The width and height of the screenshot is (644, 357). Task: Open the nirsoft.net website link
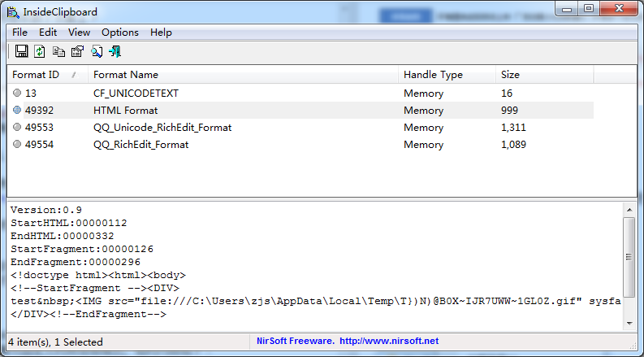coord(388,342)
